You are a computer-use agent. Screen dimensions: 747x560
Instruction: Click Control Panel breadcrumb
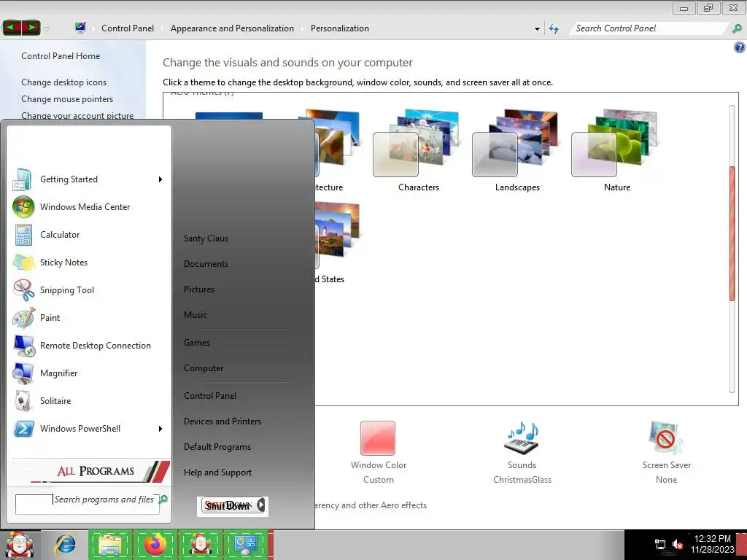coord(128,28)
